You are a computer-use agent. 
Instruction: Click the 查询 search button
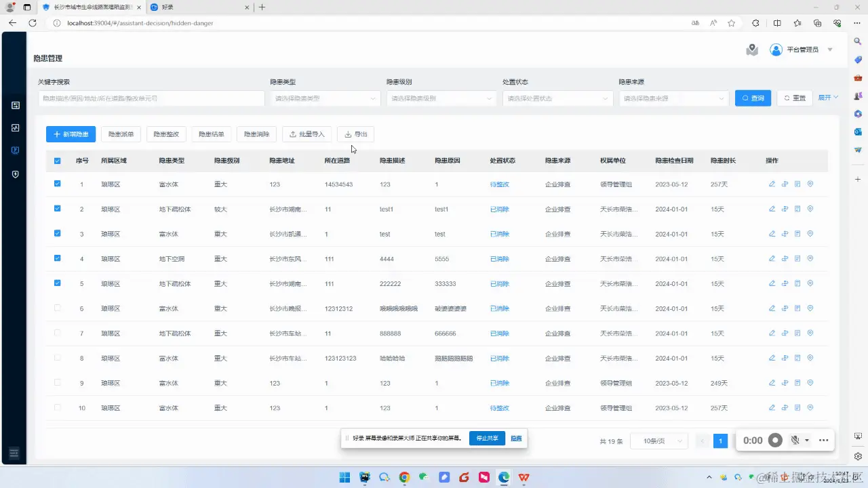[753, 98]
